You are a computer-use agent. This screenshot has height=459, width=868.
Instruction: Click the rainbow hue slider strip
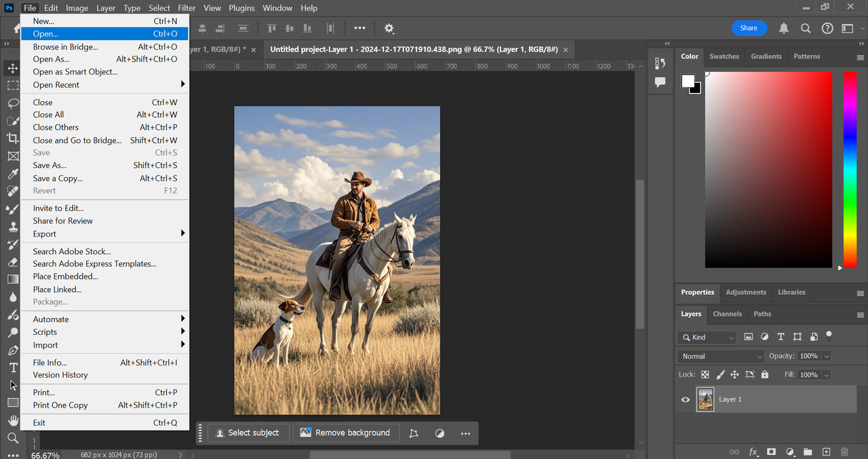[850, 169]
